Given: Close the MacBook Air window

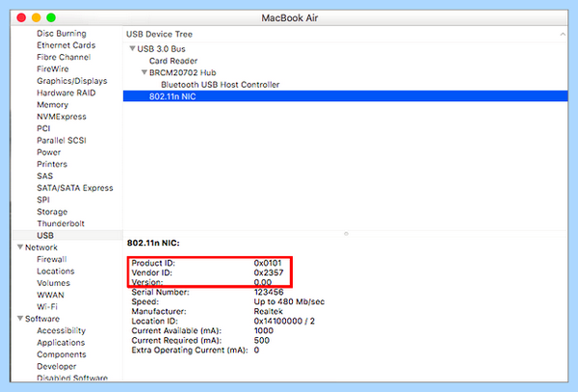Looking at the screenshot, I should coord(21,17).
